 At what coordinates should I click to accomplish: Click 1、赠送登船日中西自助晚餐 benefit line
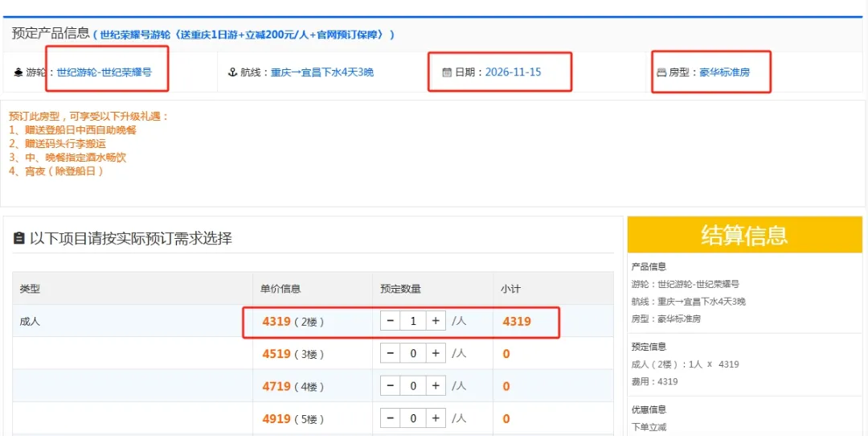point(72,130)
